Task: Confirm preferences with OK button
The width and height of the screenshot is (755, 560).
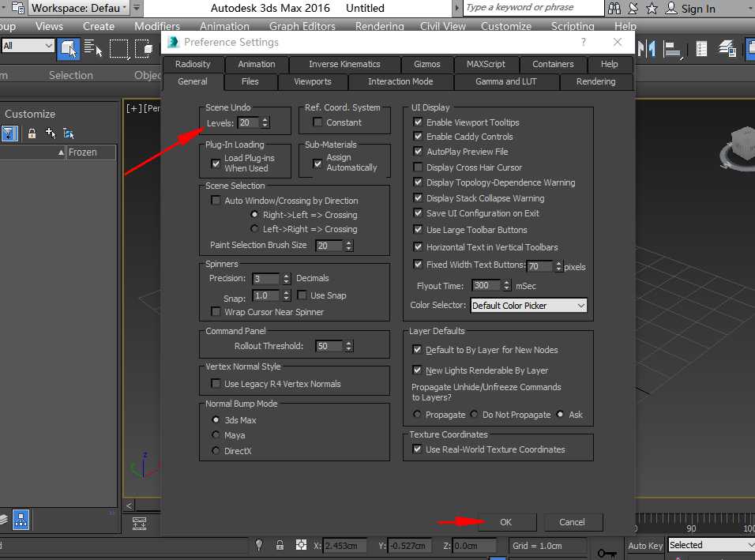Action: coord(505,522)
